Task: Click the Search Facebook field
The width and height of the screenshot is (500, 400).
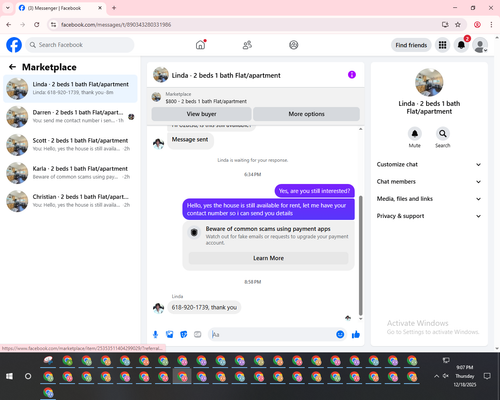Action: tap(80, 45)
